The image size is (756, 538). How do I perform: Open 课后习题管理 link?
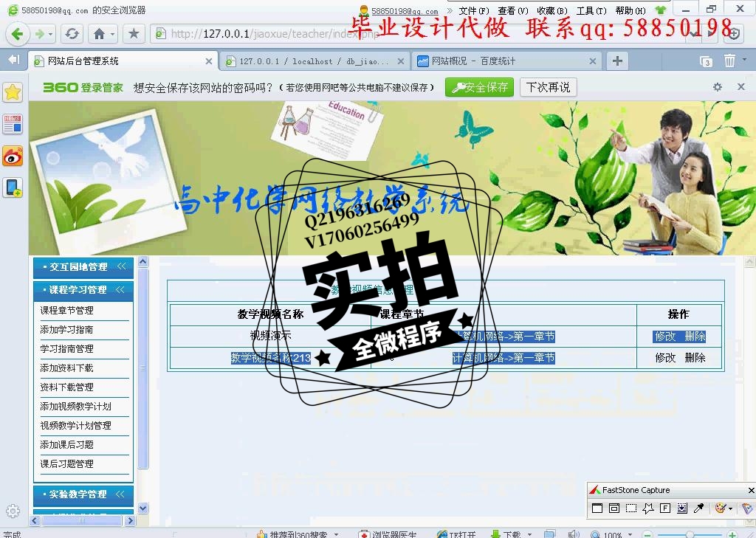(66, 464)
